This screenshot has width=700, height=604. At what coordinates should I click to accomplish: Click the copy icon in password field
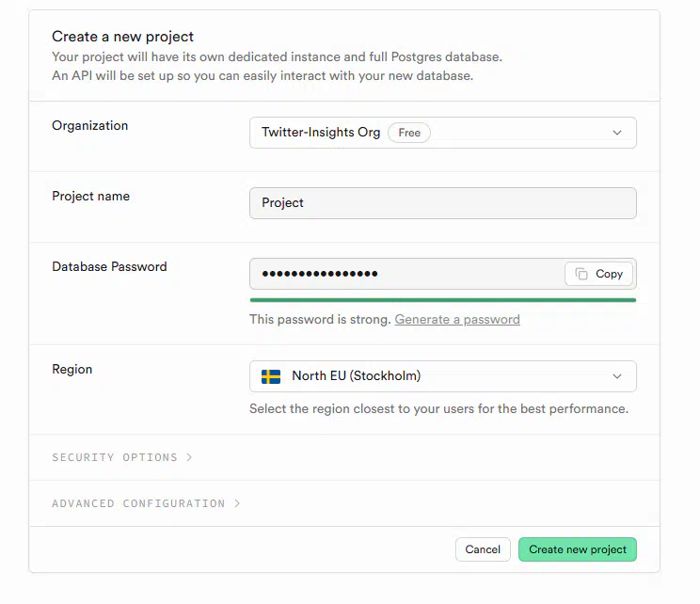[581, 274]
